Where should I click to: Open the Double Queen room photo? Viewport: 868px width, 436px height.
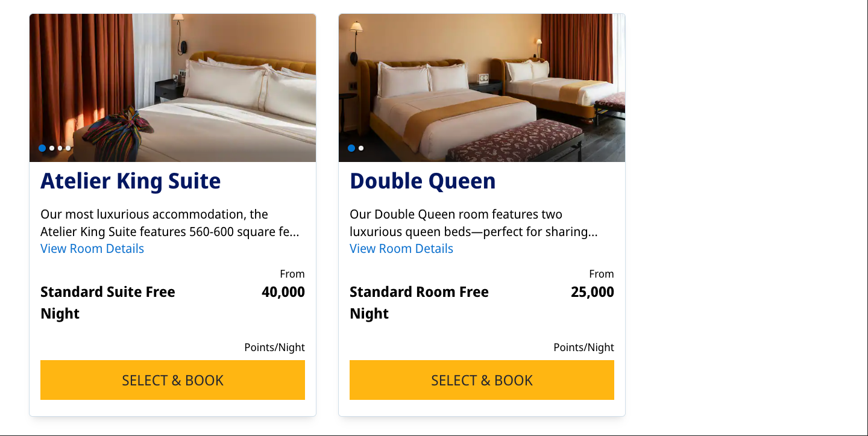(x=482, y=88)
